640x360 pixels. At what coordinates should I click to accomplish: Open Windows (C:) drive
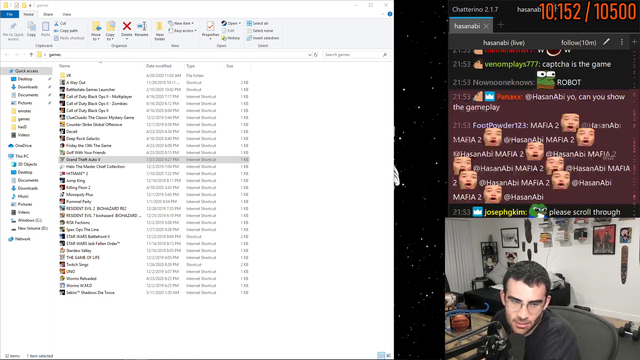point(29,220)
